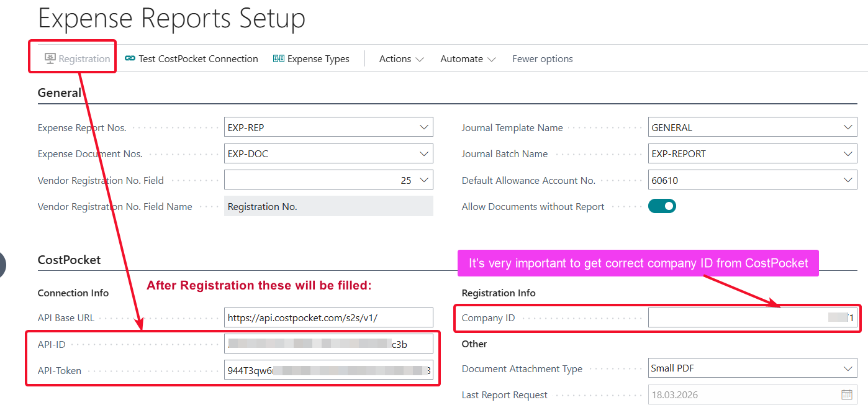Image resolution: width=868 pixels, height=415 pixels.
Task: Click the Last Report Request label
Action: pyautogui.click(x=505, y=395)
